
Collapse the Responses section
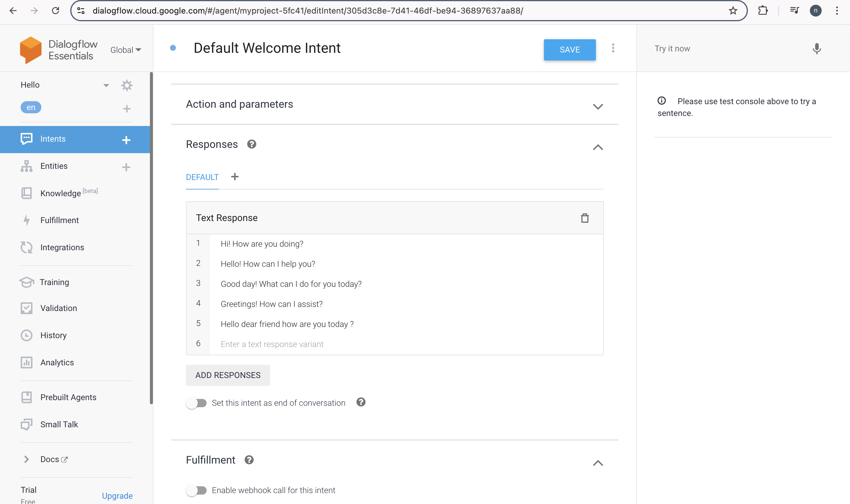pos(598,148)
